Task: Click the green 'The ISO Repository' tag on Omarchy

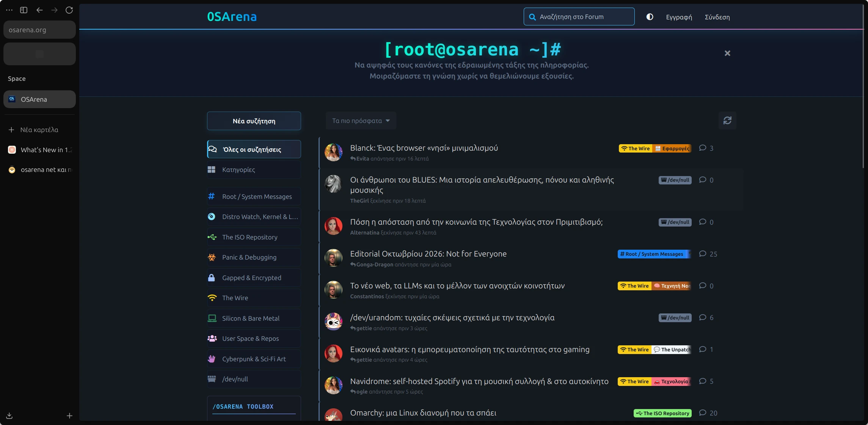Action: [x=662, y=413]
